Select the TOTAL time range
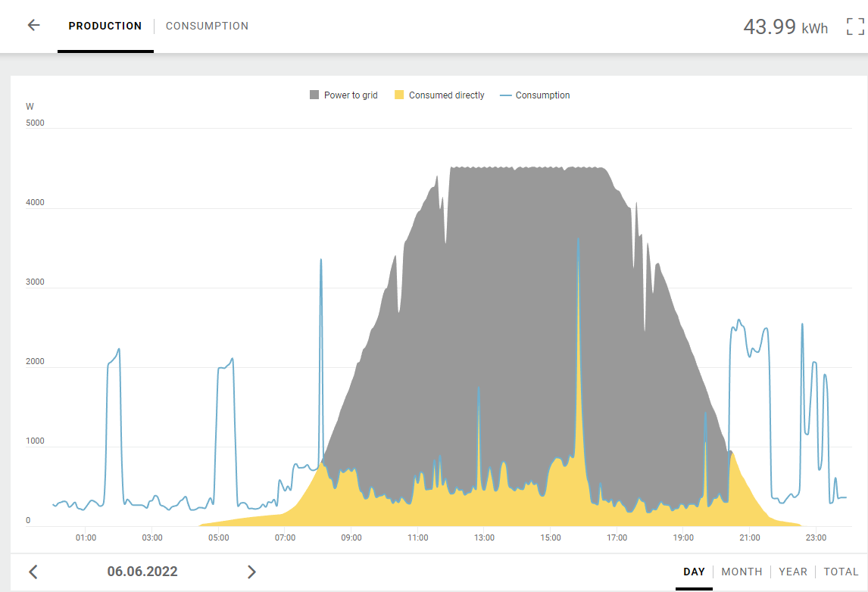The width and height of the screenshot is (868, 592). [x=841, y=572]
